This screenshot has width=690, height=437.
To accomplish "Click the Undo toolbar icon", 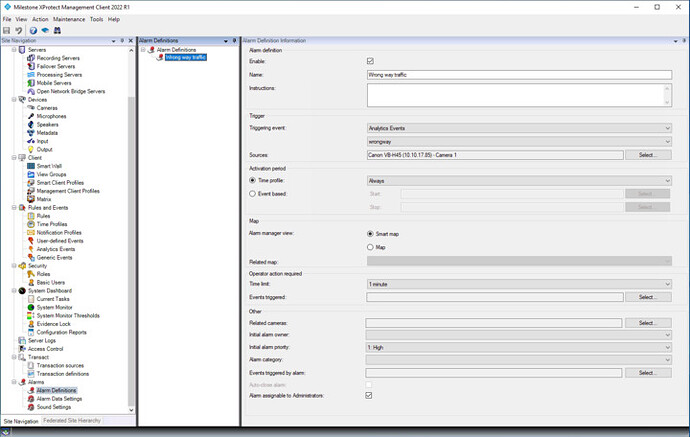I will 18,30.
